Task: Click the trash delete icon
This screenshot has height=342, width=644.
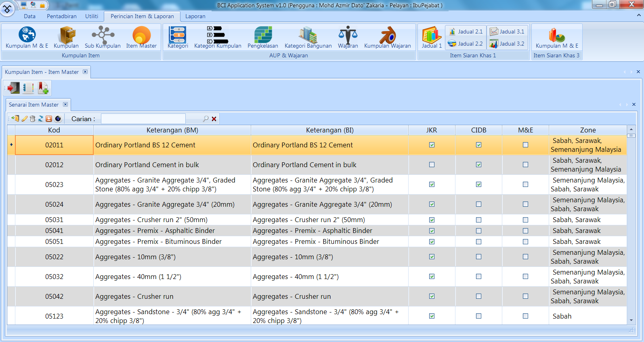Action: (x=33, y=119)
